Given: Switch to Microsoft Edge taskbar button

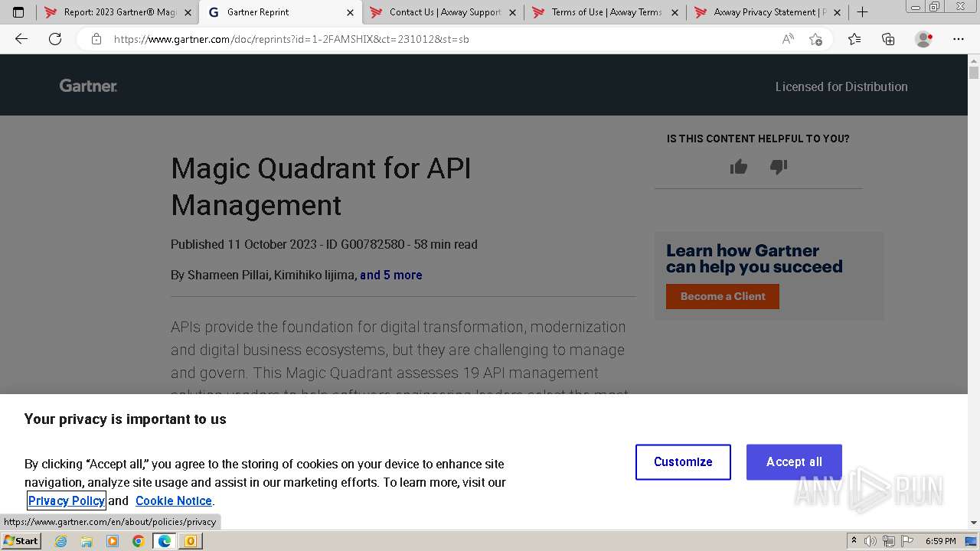Looking at the screenshot, I should pos(165,541).
